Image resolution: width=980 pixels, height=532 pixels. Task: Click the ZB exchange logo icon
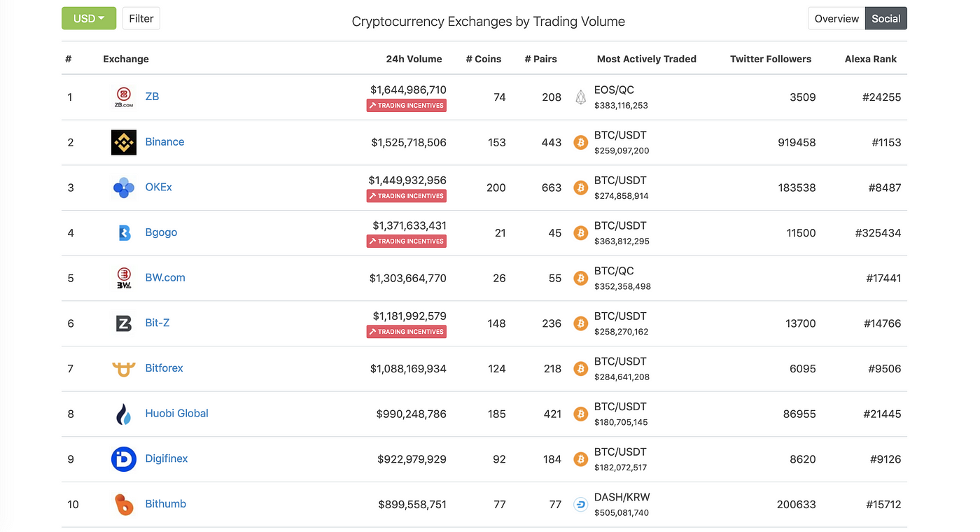click(x=124, y=97)
